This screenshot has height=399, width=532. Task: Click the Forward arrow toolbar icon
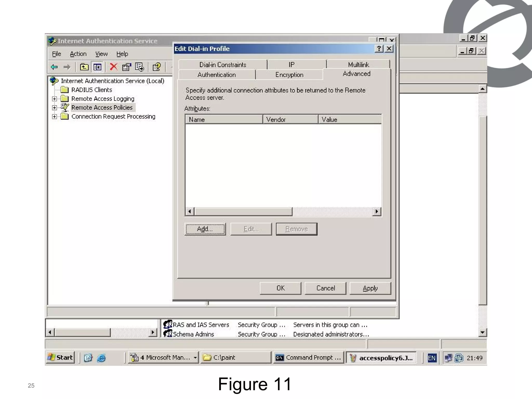coord(67,67)
